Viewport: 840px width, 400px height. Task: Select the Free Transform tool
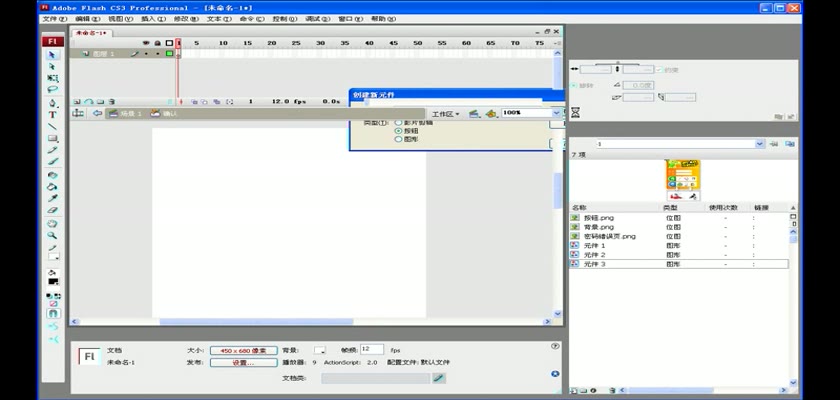click(52, 78)
